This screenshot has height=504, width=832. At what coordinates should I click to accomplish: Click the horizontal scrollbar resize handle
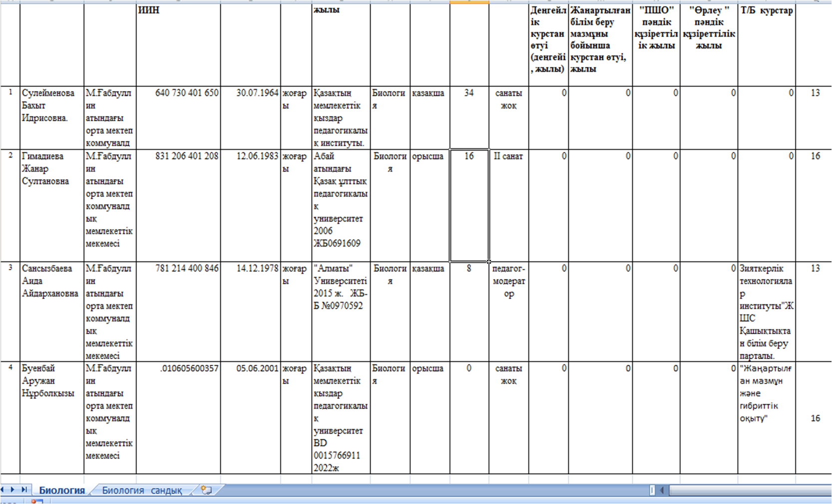(x=652, y=490)
